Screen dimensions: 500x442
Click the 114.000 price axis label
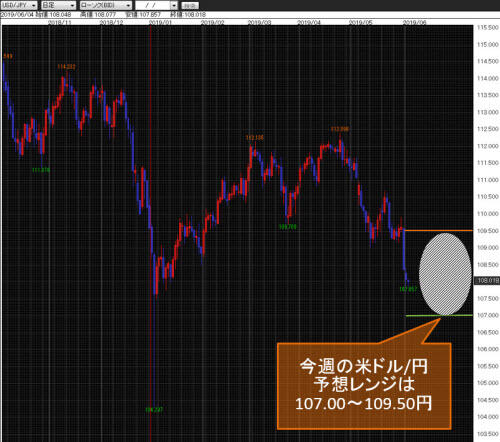[x=488, y=78]
